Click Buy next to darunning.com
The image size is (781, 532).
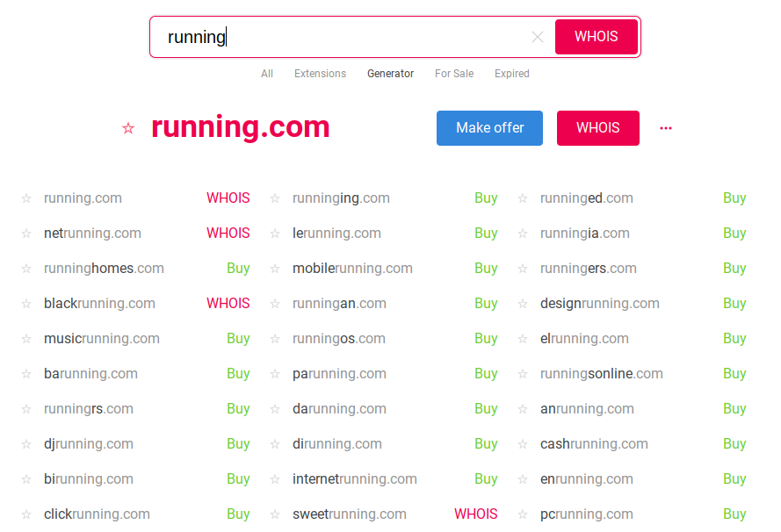[x=486, y=408]
